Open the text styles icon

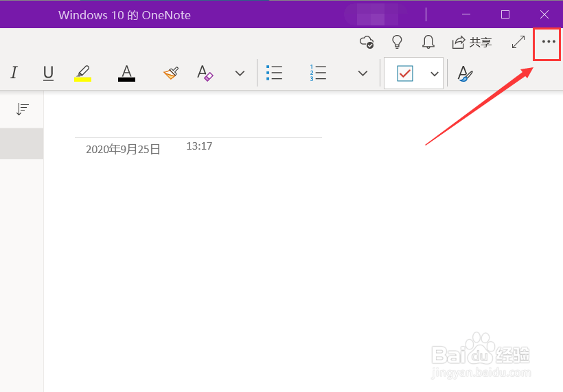tap(465, 73)
